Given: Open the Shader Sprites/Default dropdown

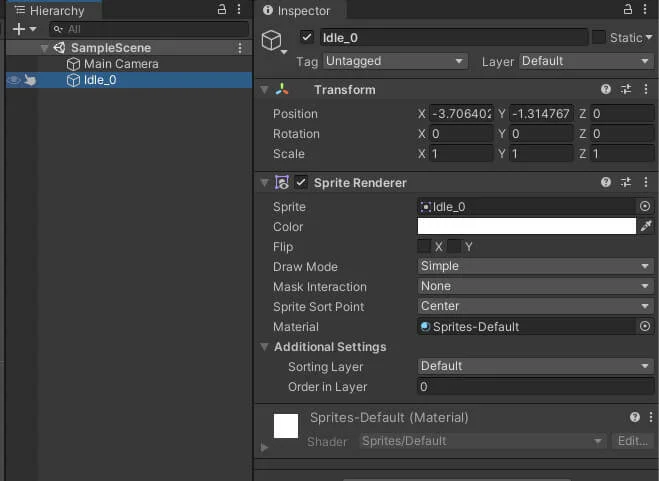Looking at the screenshot, I should [x=482, y=441].
